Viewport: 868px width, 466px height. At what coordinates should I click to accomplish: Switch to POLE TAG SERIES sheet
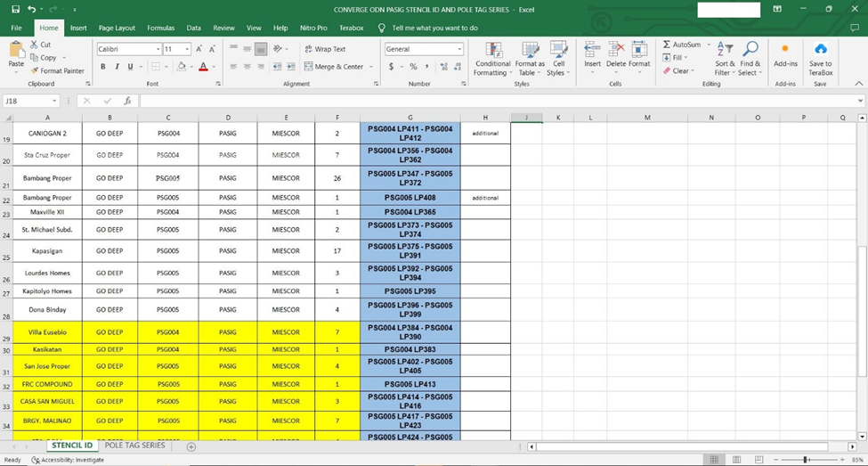135,446
